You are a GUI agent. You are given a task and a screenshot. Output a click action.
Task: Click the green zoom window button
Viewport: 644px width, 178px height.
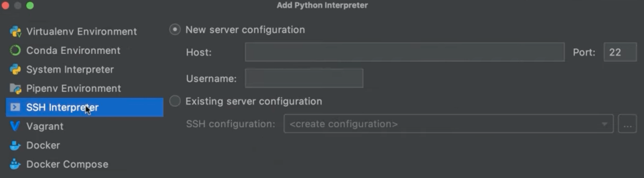pos(30,6)
